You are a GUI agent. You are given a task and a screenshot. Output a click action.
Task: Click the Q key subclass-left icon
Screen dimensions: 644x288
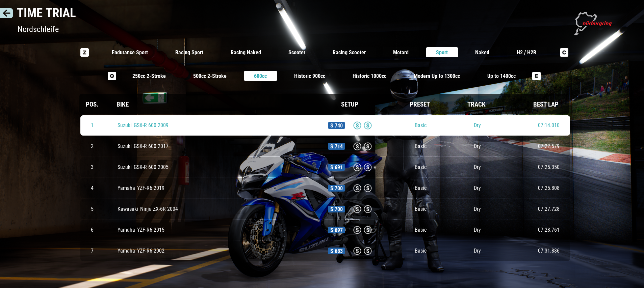(x=112, y=76)
